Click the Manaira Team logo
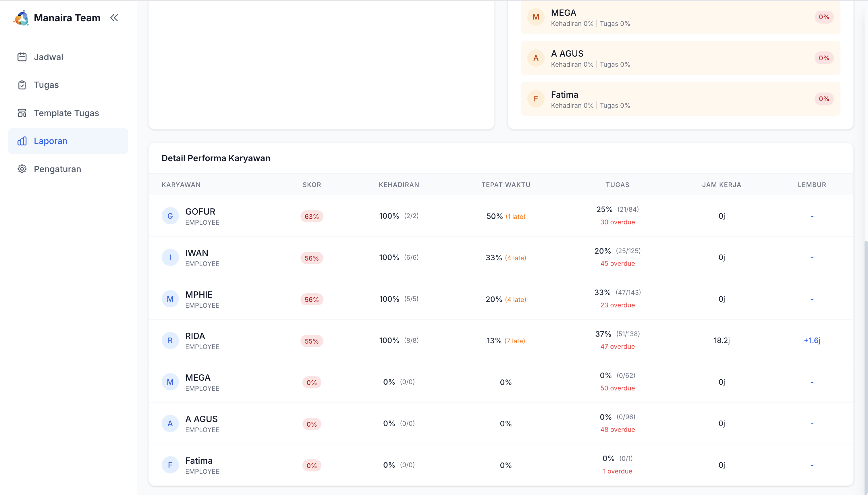This screenshot has width=868, height=495. pos(22,18)
